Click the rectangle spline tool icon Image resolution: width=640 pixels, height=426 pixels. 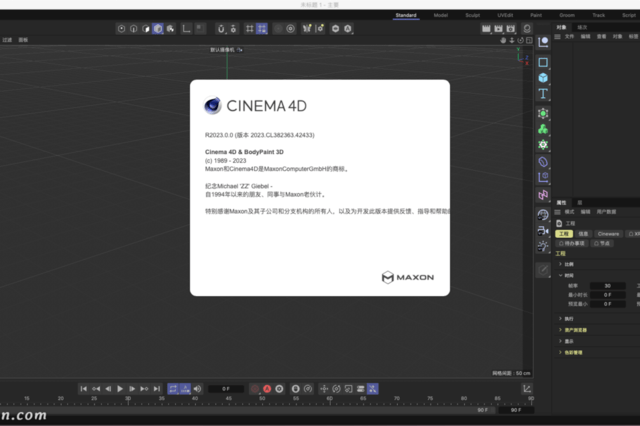pos(543,62)
